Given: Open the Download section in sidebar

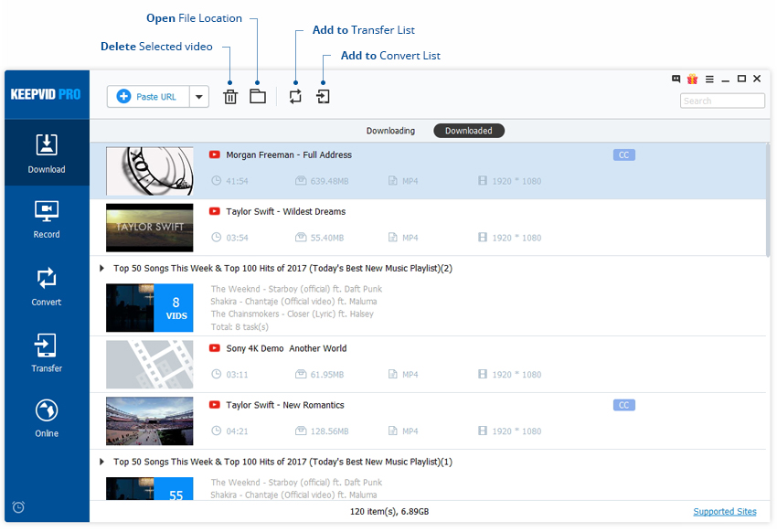Looking at the screenshot, I should [47, 153].
